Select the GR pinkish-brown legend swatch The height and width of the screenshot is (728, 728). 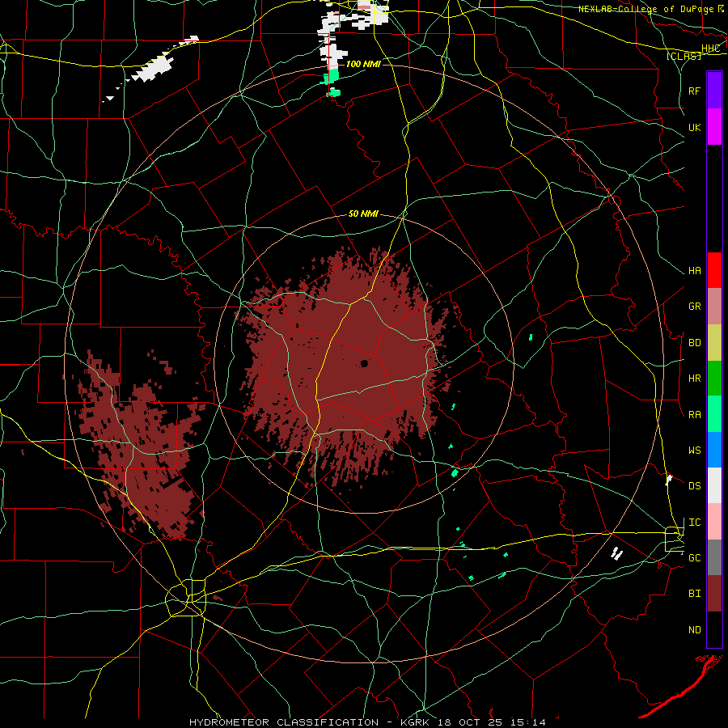tap(714, 307)
